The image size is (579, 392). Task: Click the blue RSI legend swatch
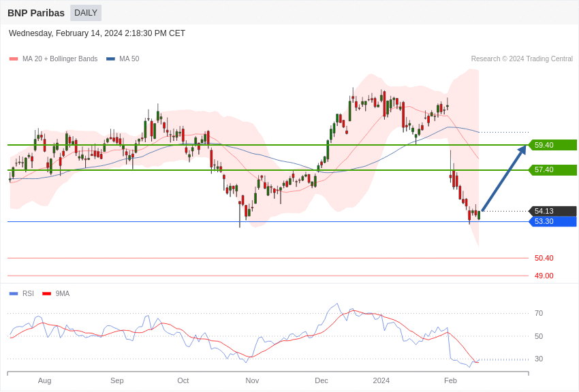(14, 294)
